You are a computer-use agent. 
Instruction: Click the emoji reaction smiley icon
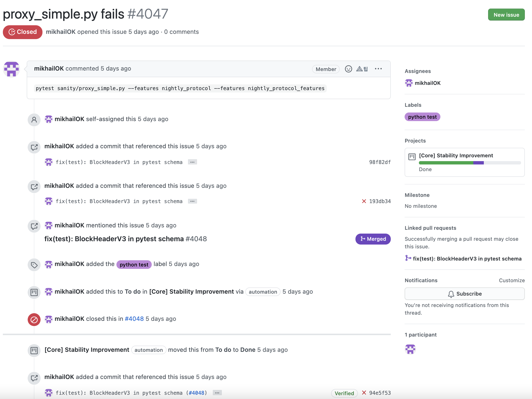[x=348, y=69]
